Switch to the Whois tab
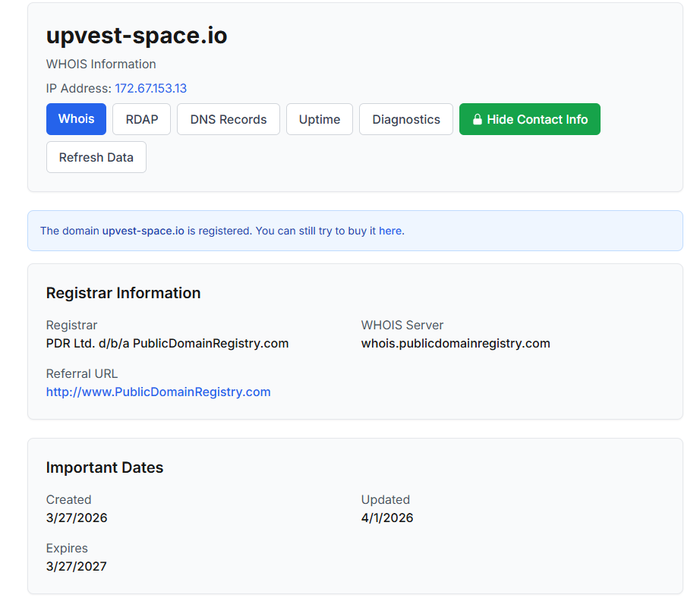This screenshot has height=601, width=700. [x=76, y=119]
